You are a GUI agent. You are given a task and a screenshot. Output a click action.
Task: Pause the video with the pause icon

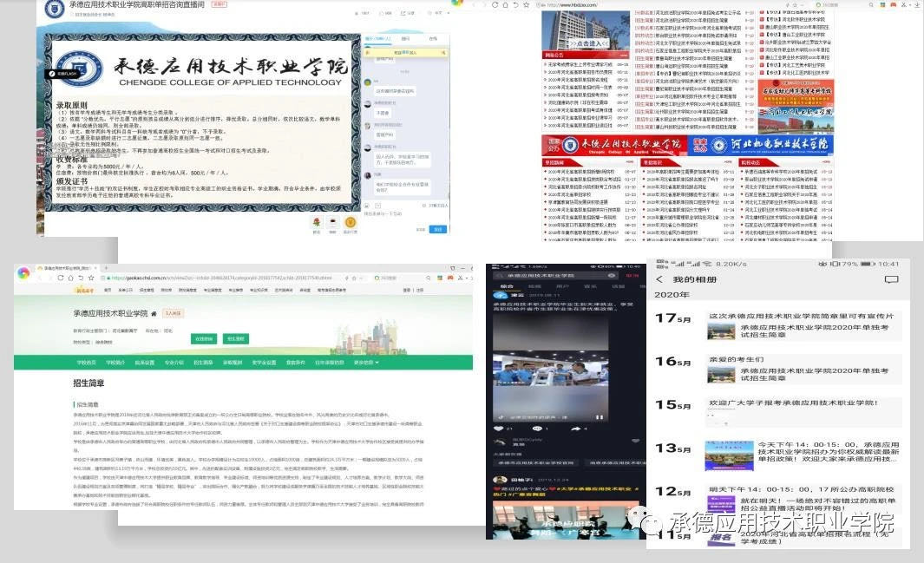600,417
